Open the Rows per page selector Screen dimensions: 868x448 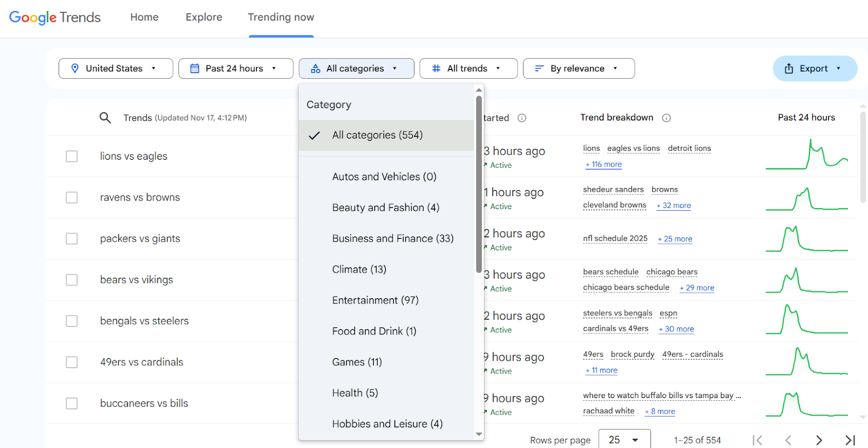[x=624, y=440]
